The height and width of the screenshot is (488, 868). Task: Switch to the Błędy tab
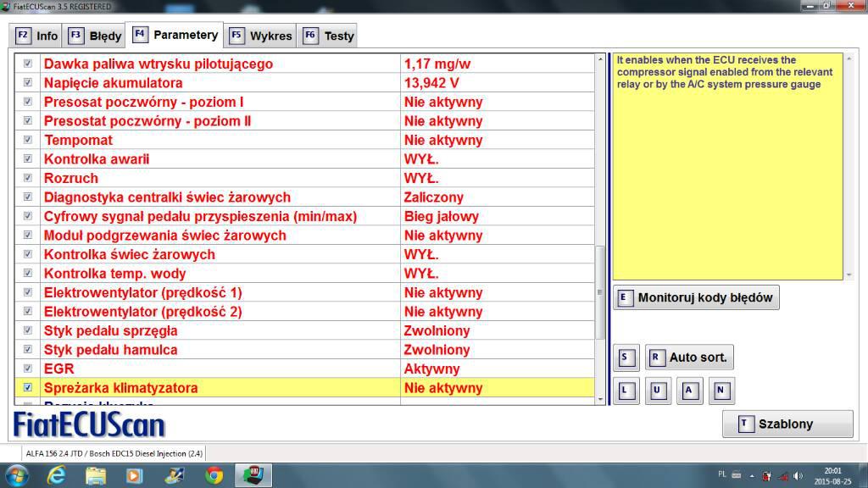pyautogui.click(x=94, y=36)
